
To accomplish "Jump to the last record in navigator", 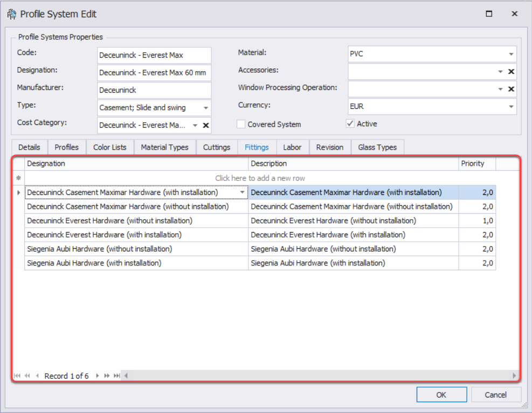I will tap(116, 376).
